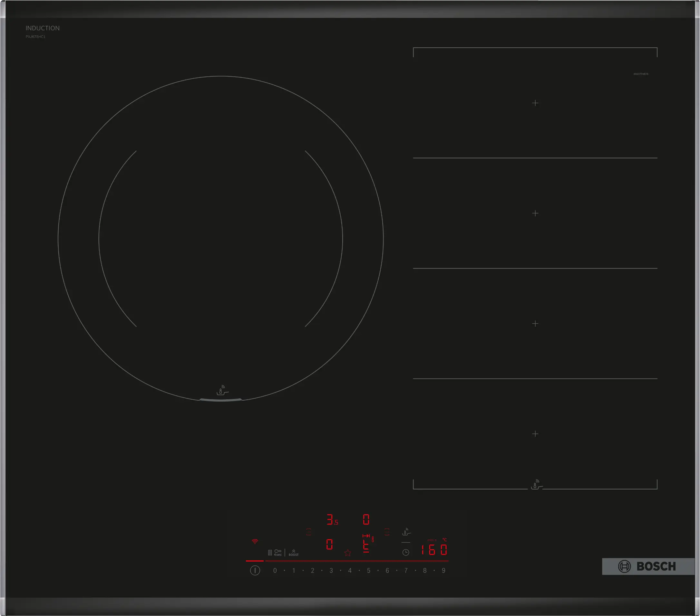Activate the BOOST function
700x616 pixels.
coord(294,553)
